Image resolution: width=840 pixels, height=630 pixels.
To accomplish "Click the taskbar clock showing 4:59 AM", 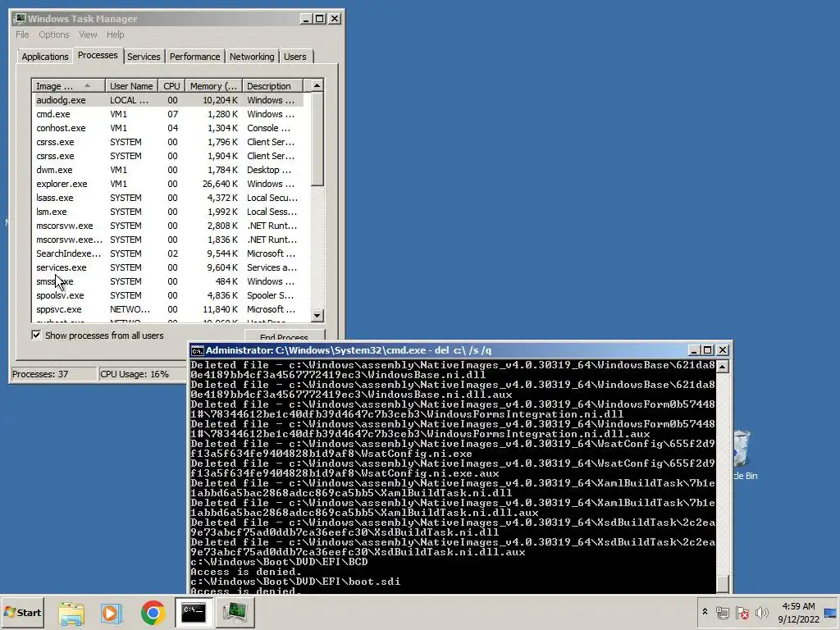I will [798, 612].
